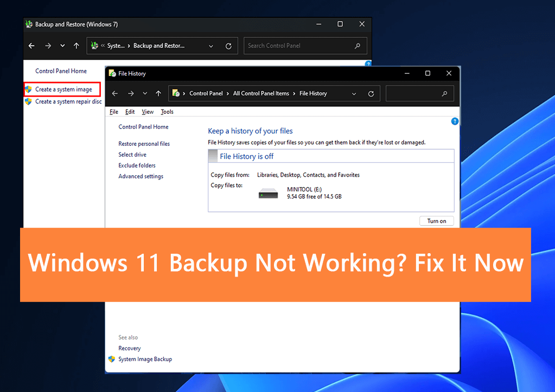This screenshot has height=392, width=555.
Task: Expand address history in Backup and Restore window
Action: 211,46
